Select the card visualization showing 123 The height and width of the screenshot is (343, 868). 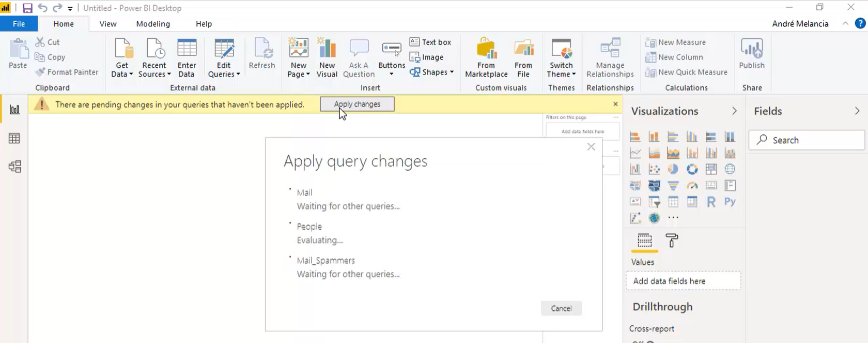[711, 186]
